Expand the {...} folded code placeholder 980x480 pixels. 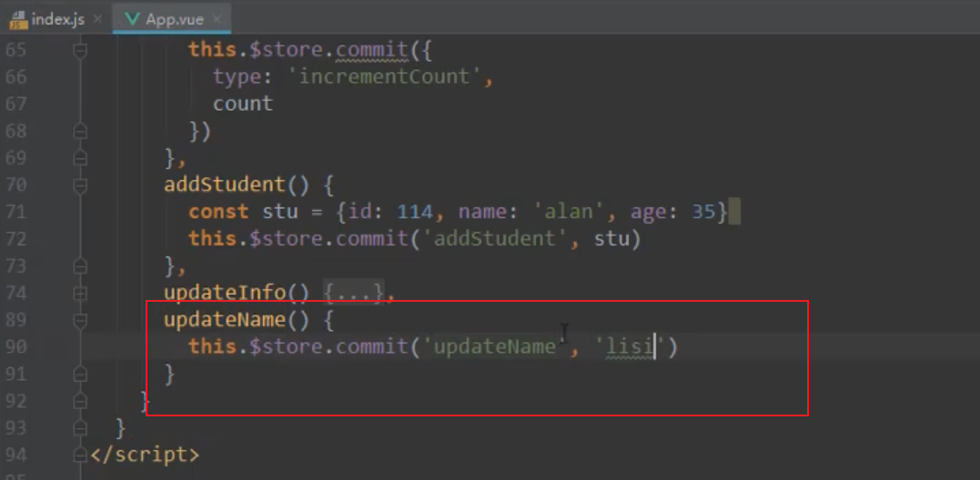pos(354,292)
